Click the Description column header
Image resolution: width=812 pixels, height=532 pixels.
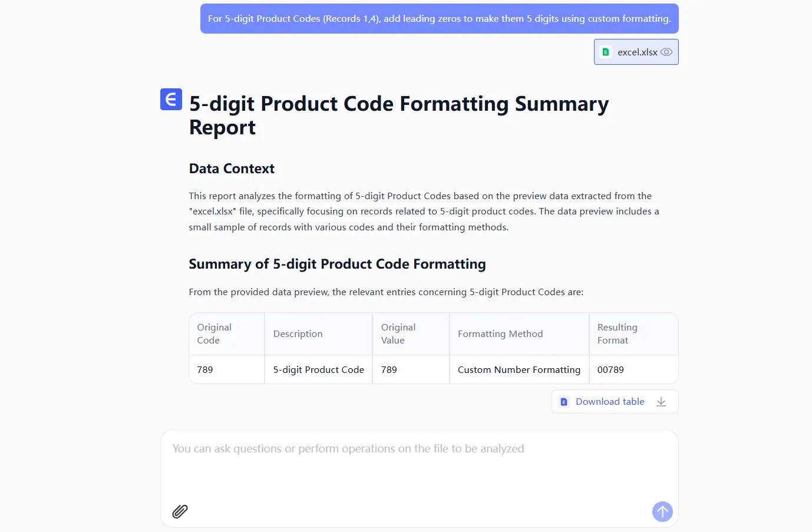pyautogui.click(x=298, y=333)
